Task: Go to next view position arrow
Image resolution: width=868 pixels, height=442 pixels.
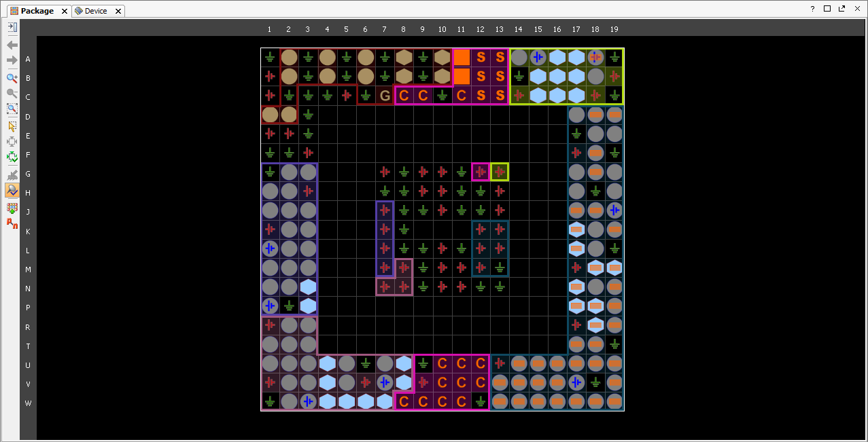Action: (x=12, y=60)
